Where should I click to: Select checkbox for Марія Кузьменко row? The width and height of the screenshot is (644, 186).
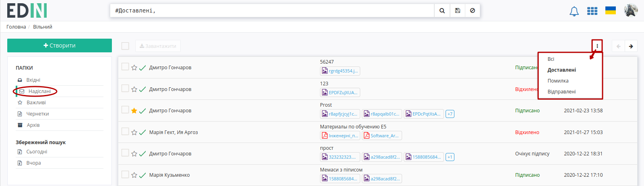125,174
